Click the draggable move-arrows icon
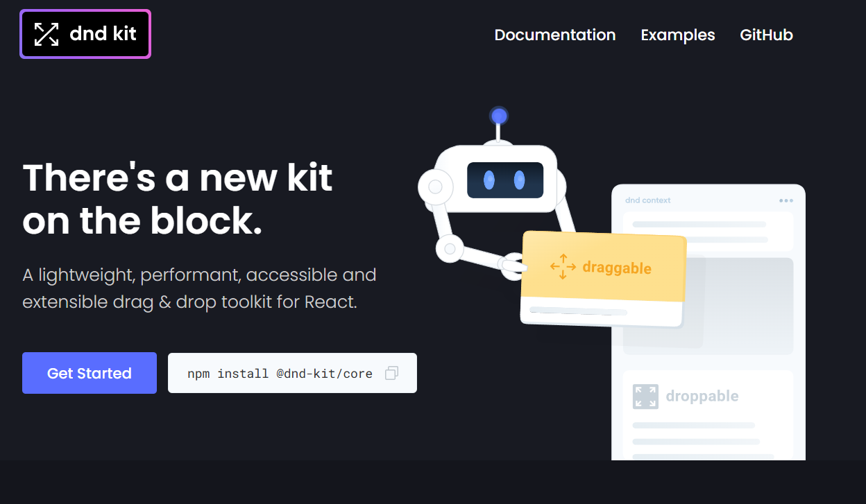Image resolution: width=866 pixels, height=504 pixels. [x=563, y=267]
